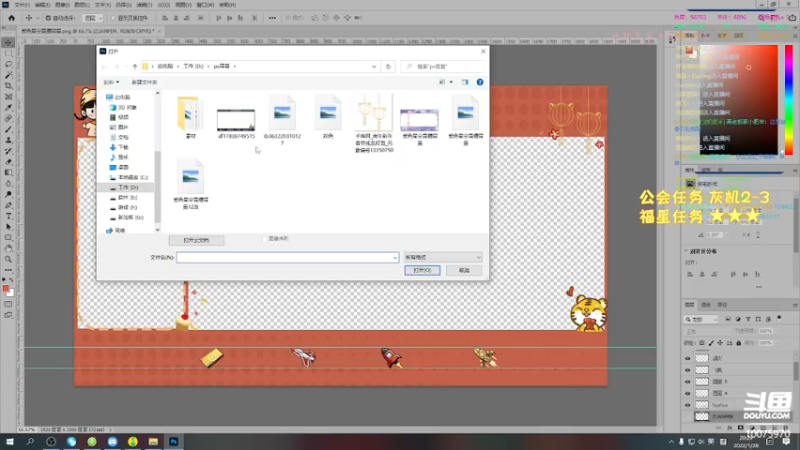Select the Move tool in toolbox
This screenshot has height=450, width=800.
click(x=8, y=43)
